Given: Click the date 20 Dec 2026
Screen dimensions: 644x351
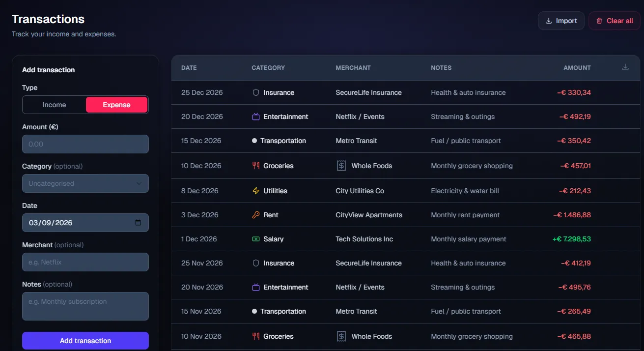Looking at the screenshot, I should point(202,117).
